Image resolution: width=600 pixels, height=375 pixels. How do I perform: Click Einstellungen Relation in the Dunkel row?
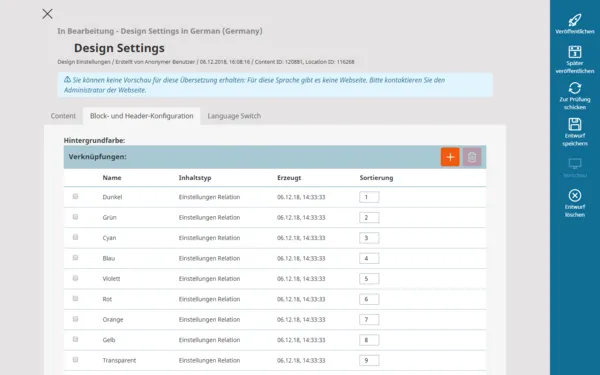pos(209,197)
